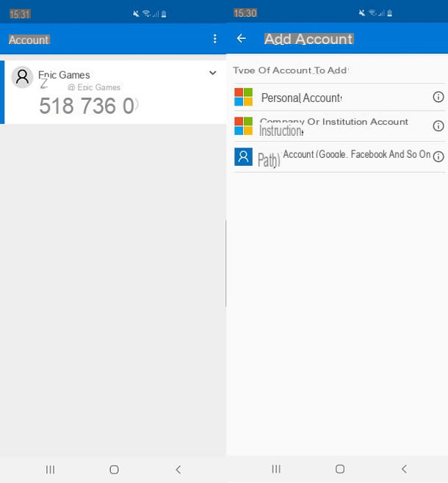Viewport: 448px width, 483px height.
Task: Show info for Company Or Institution Account
Action: click(x=438, y=126)
